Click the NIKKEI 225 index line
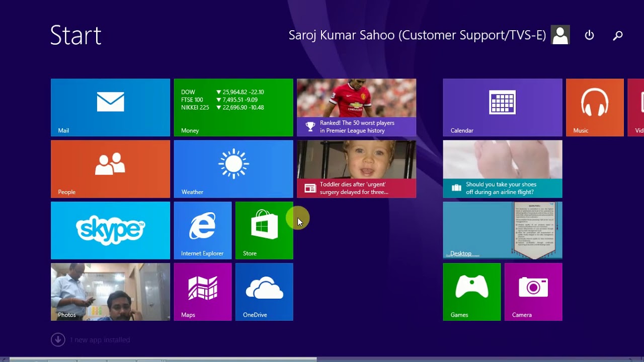This screenshot has width=644, height=362. [x=222, y=108]
